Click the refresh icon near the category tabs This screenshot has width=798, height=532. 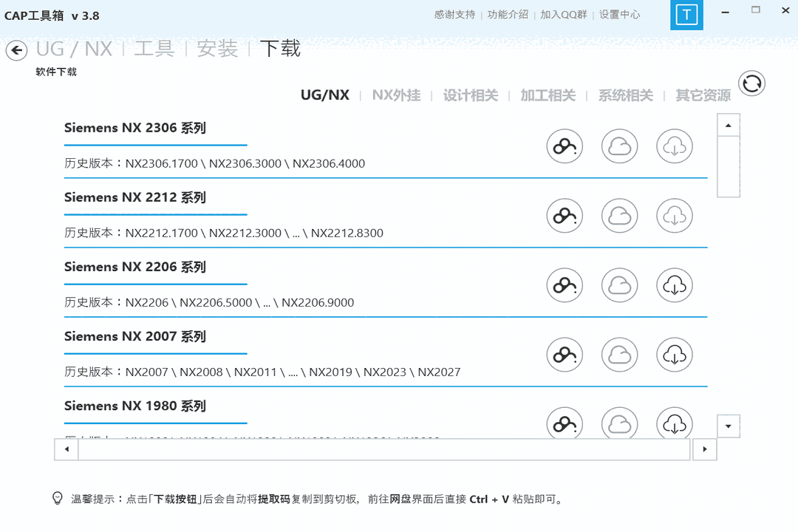tap(751, 83)
